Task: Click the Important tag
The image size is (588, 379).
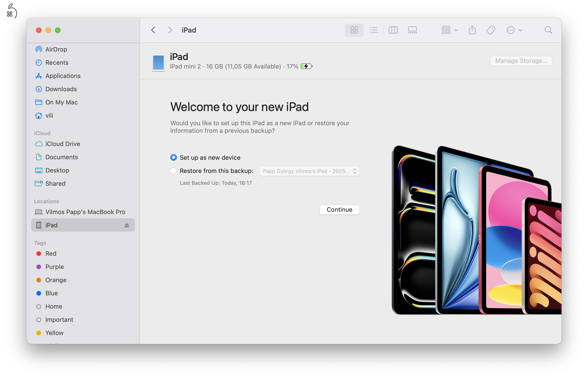Action: (x=83, y=320)
